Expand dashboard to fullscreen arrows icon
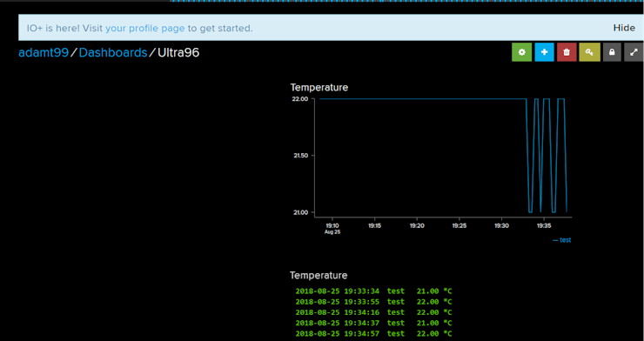 [634, 52]
